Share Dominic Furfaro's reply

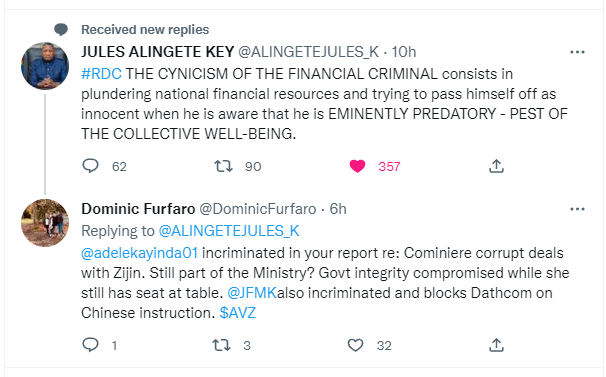[x=496, y=345]
